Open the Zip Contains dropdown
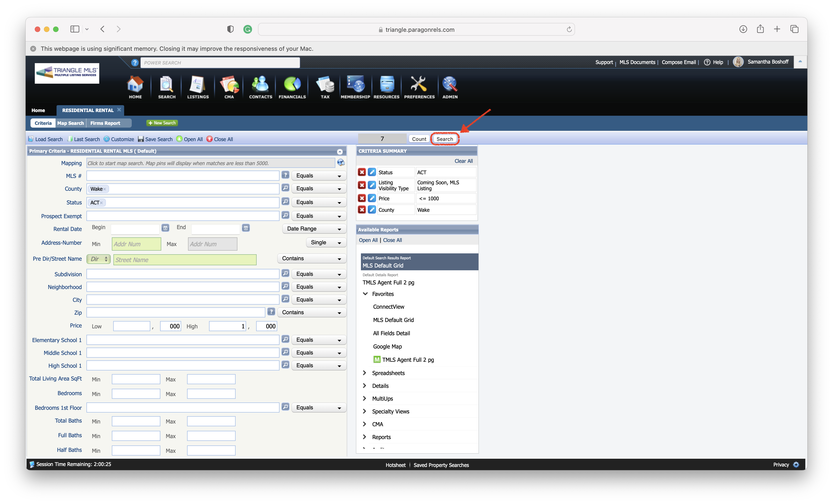Image resolution: width=833 pixels, height=504 pixels. [x=312, y=312]
